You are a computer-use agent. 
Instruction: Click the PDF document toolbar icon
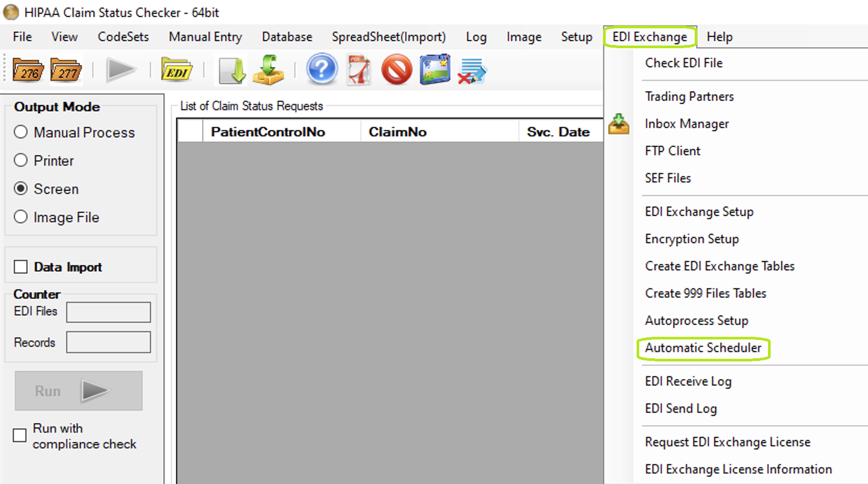coord(359,70)
